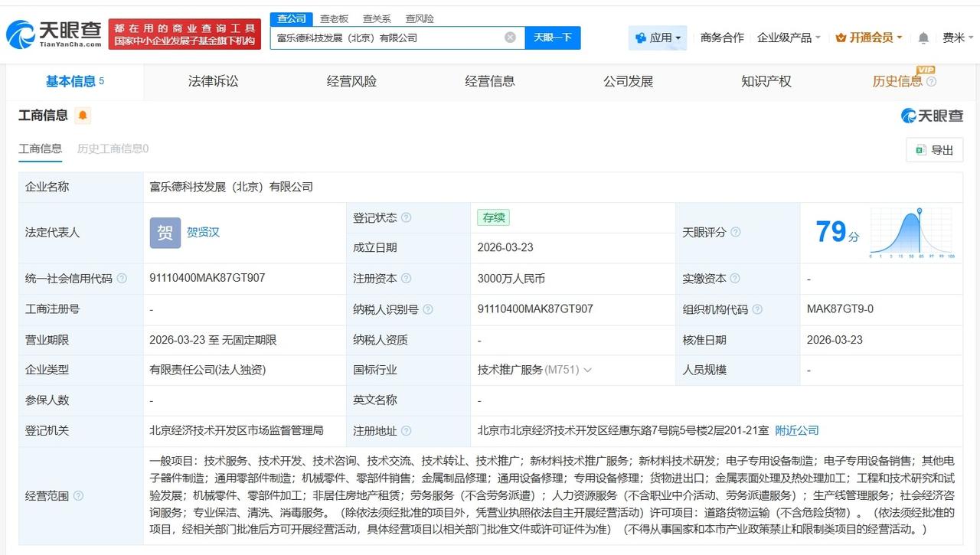
Task: Click the subscribe bell beside 工商信息 heading
Action: tap(83, 116)
